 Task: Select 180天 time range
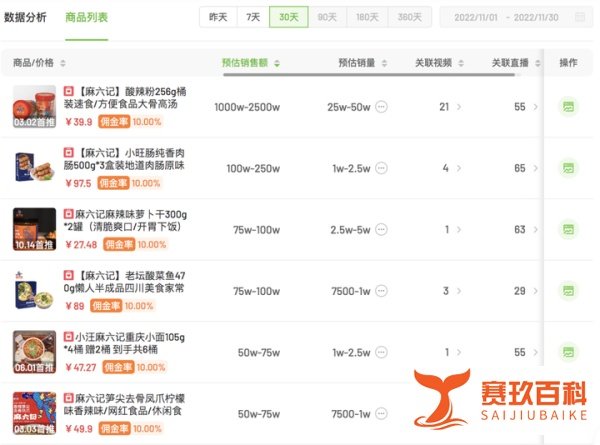367,17
